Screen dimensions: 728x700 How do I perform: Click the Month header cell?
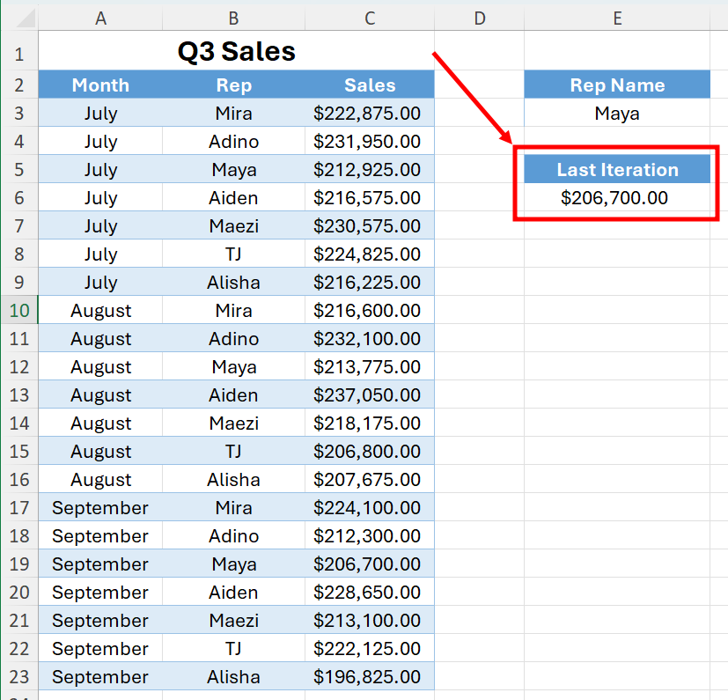click(x=100, y=85)
